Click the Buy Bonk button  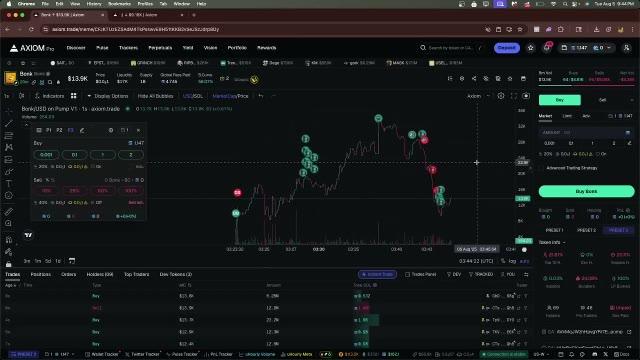(587, 191)
